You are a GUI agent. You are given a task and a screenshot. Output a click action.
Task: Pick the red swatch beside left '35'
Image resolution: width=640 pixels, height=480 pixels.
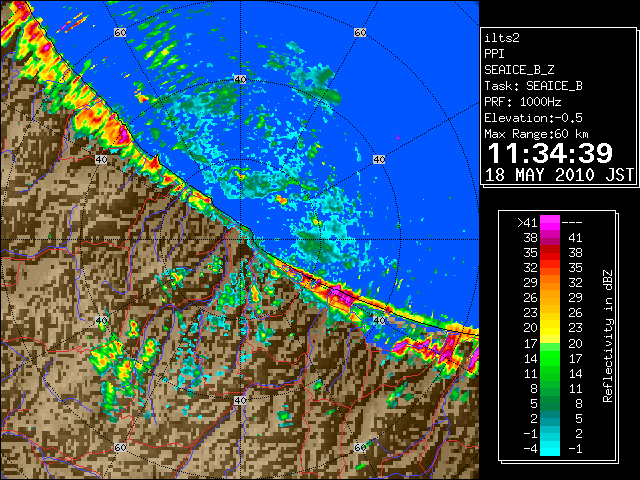550,253
